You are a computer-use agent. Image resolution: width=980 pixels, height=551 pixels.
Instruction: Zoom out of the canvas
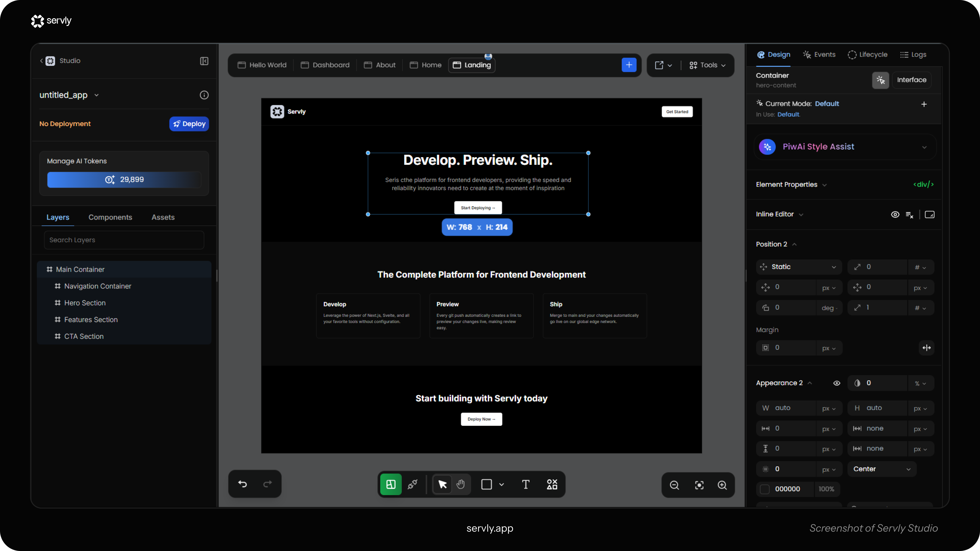click(674, 485)
